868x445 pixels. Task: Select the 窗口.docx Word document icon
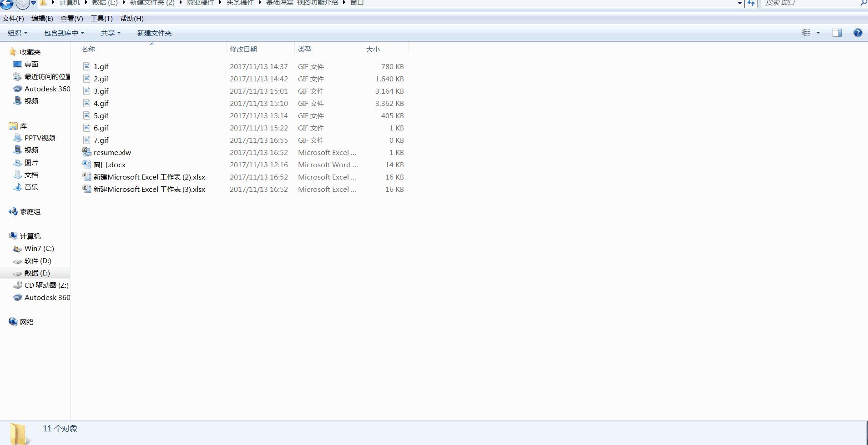pos(86,165)
